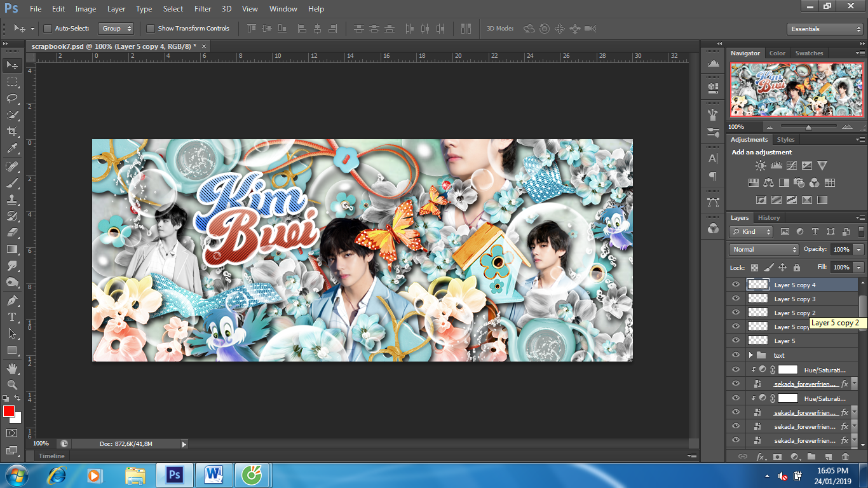868x488 pixels.
Task: Click the red foreground color swatch
Action: 9,411
